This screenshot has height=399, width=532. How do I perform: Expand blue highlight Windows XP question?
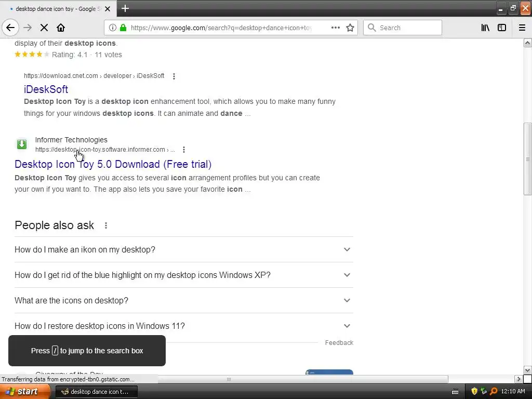(x=184, y=275)
